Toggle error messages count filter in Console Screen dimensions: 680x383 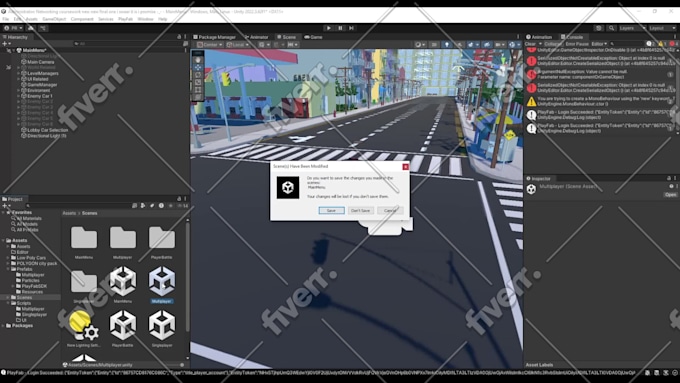tap(673, 44)
